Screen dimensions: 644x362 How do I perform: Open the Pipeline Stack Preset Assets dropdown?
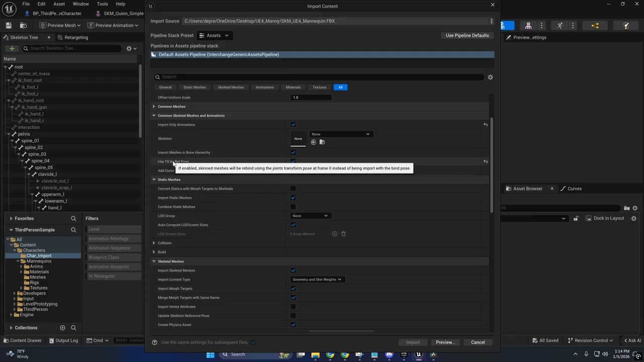pos(214,35)
